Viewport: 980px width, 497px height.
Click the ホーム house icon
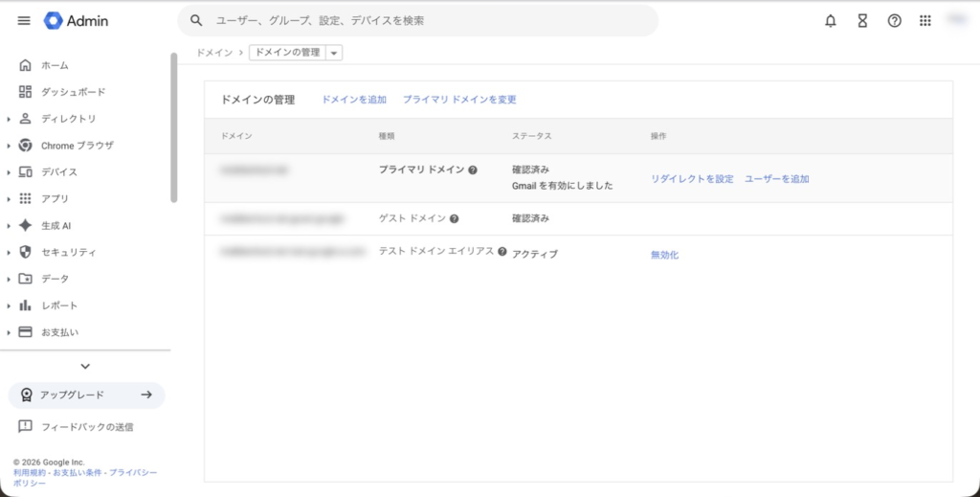(25, 65)
